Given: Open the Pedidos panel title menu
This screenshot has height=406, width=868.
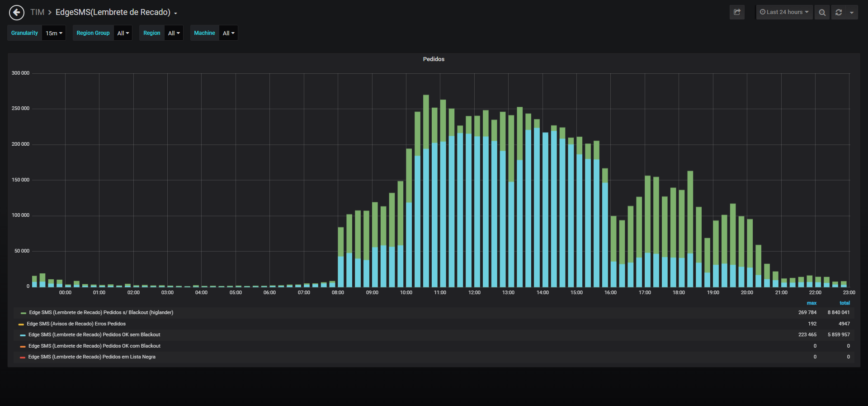Looking at the screenshot, I should pyautogui.click(x=434, y=59).
